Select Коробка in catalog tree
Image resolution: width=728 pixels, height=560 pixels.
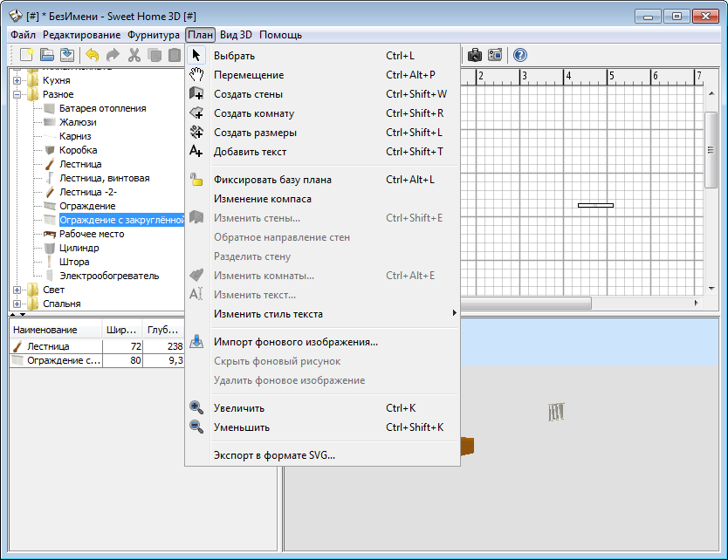pos(78,150)
